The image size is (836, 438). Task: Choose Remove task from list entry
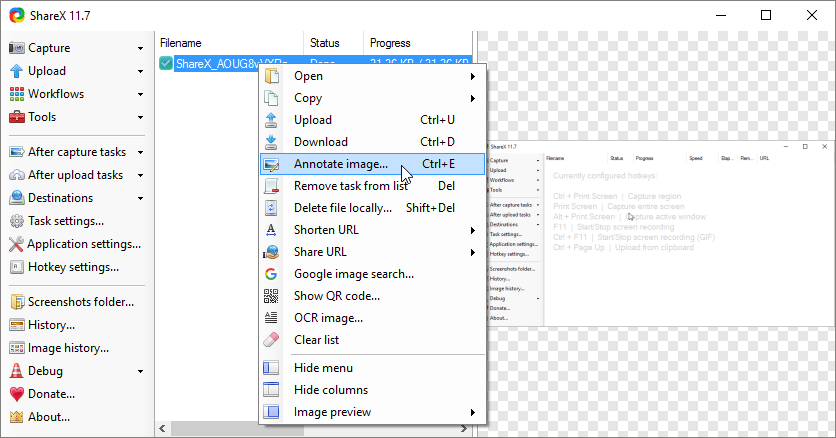pyautogui.click(x=372, y=186)
